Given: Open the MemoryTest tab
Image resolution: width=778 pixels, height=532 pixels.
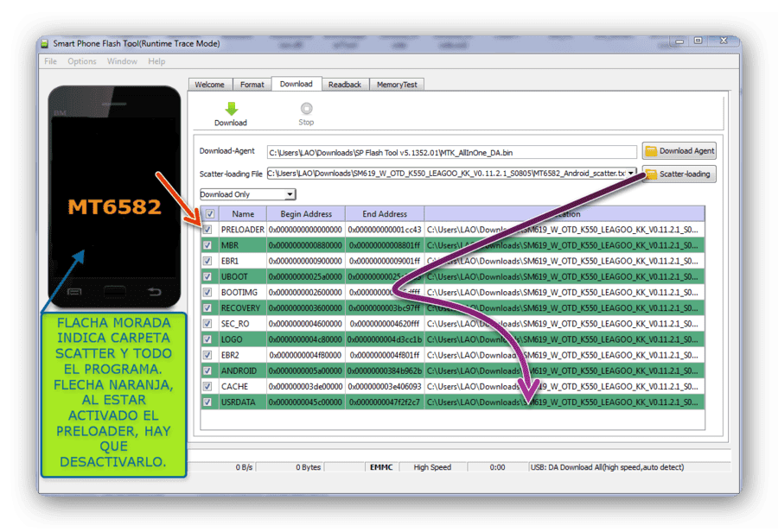Looking at the screenshot, I should (x=397, y=85).
